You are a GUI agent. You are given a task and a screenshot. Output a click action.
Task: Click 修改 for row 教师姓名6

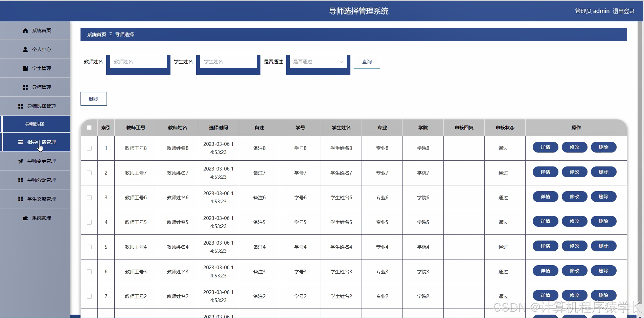574,197
